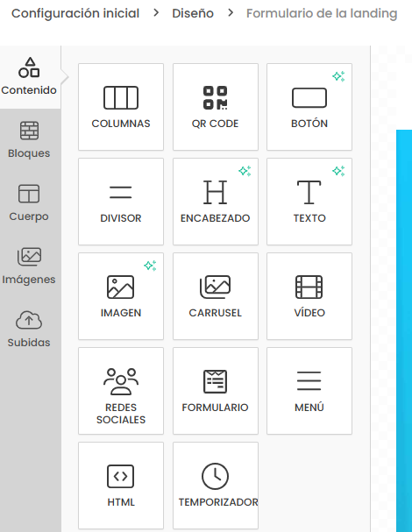This screenshot has width=412, height=532.
Task: Add a QR Code block
Action: click(x=216, y=107)
